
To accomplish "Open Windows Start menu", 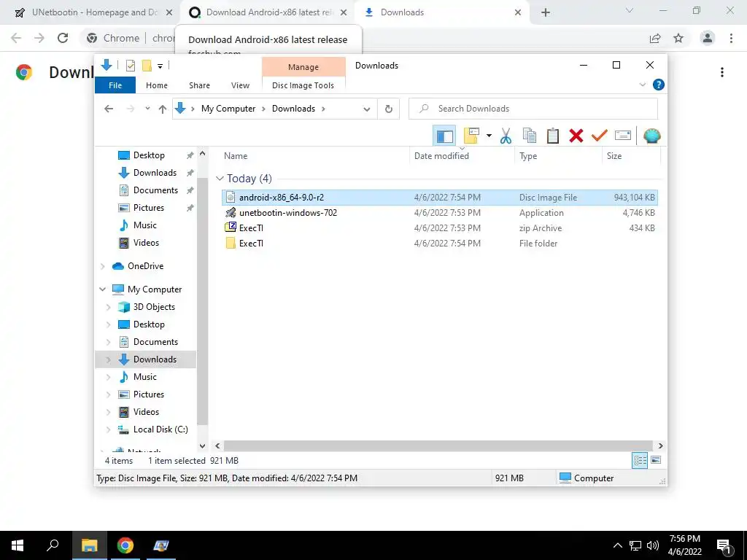I will tap(18, 545).
